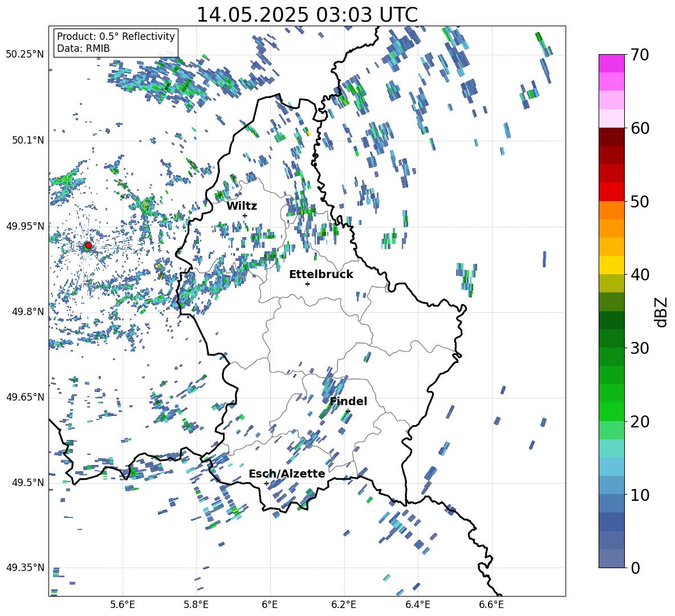
Task: Click the Wiltz city label
Action: pos(242,206)
